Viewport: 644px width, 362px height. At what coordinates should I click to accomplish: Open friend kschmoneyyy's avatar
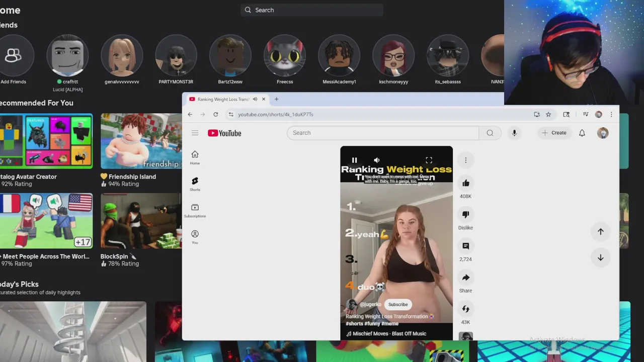(393, 55)
